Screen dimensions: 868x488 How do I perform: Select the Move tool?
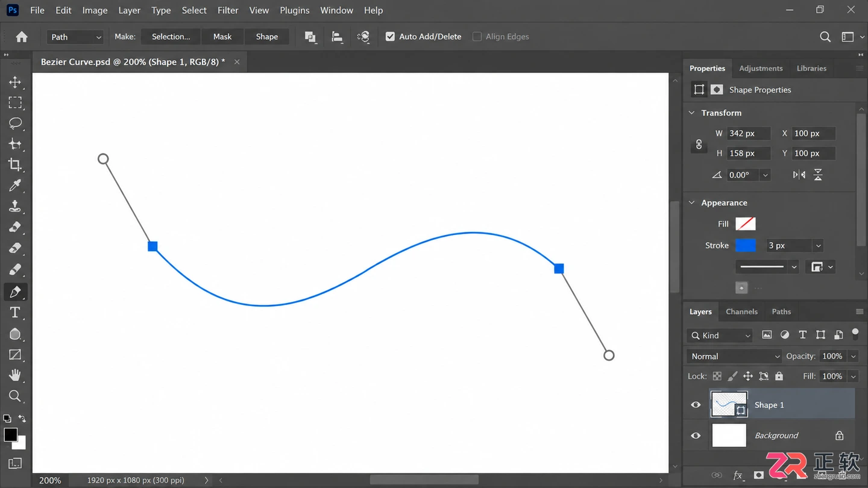[x=15, y=82]
